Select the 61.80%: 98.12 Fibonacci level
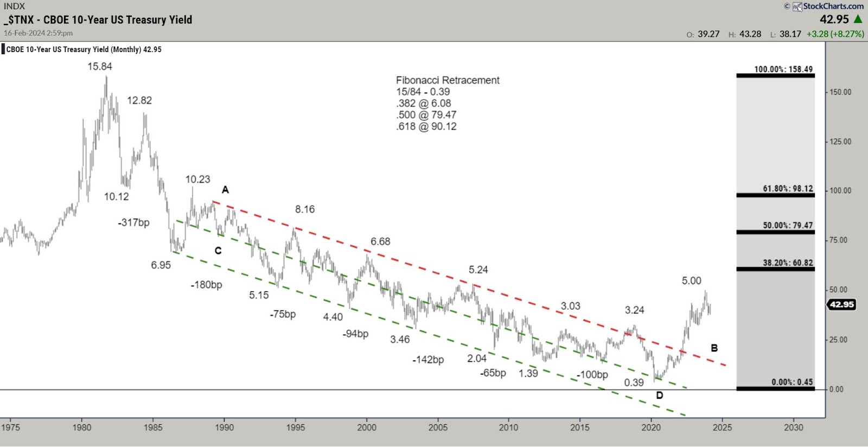 coord(788,189)
